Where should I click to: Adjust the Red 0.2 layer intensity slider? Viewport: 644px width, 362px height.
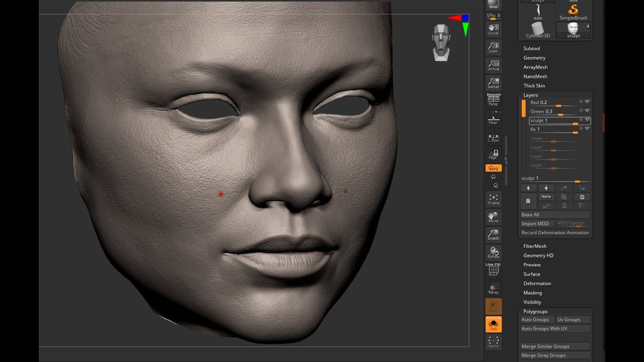(553, 102)
